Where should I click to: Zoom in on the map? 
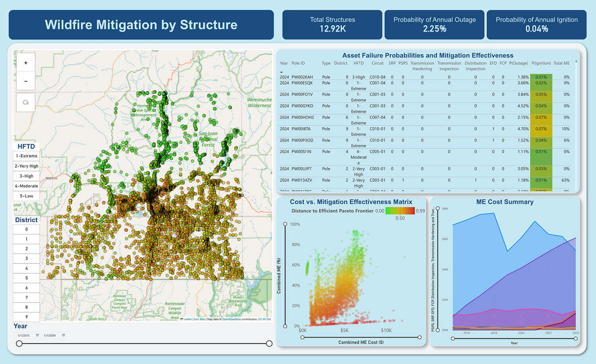pos(25,62)
